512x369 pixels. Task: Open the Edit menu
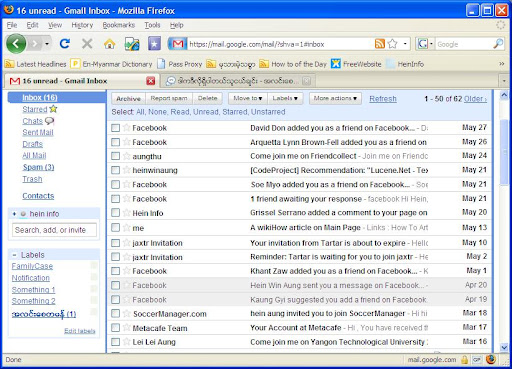pos(32,25)
